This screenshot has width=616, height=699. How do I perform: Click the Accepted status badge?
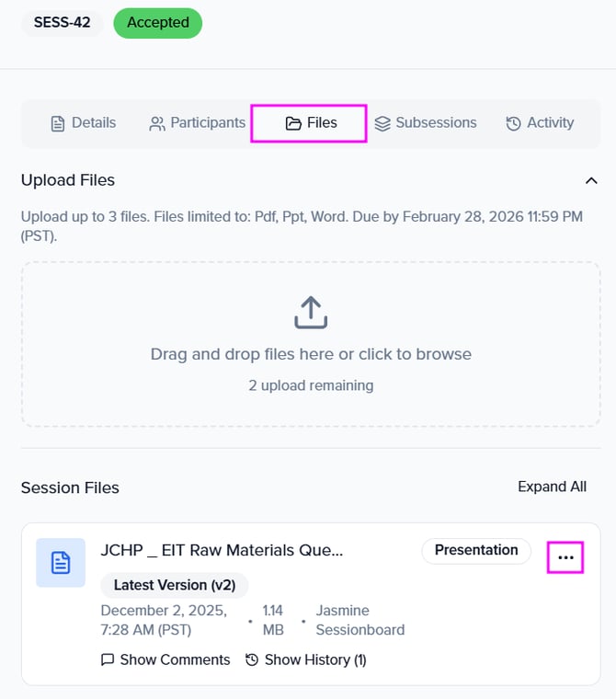tap(158, 23)
